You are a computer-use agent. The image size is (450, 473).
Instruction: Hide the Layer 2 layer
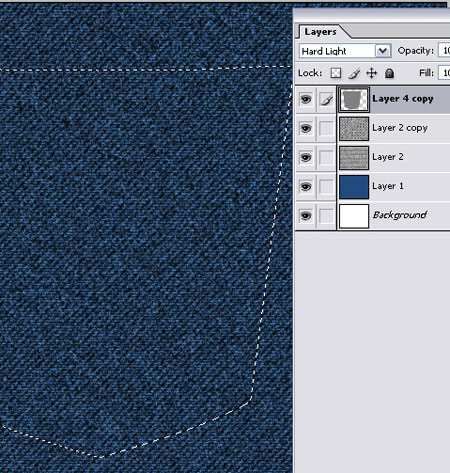(306, 157)
